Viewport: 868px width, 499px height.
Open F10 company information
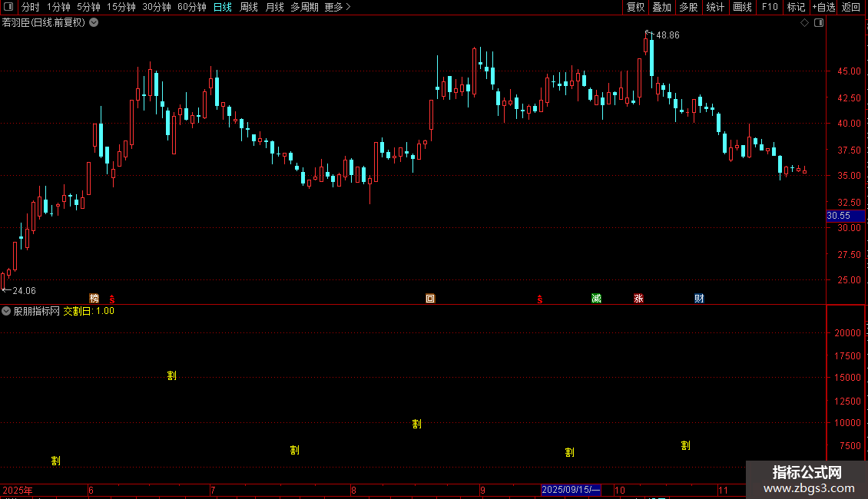click(770, 7)
